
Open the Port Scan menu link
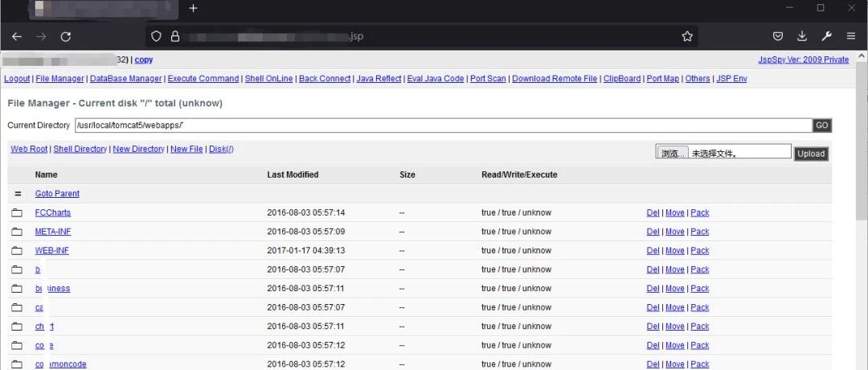pos(488,79)
